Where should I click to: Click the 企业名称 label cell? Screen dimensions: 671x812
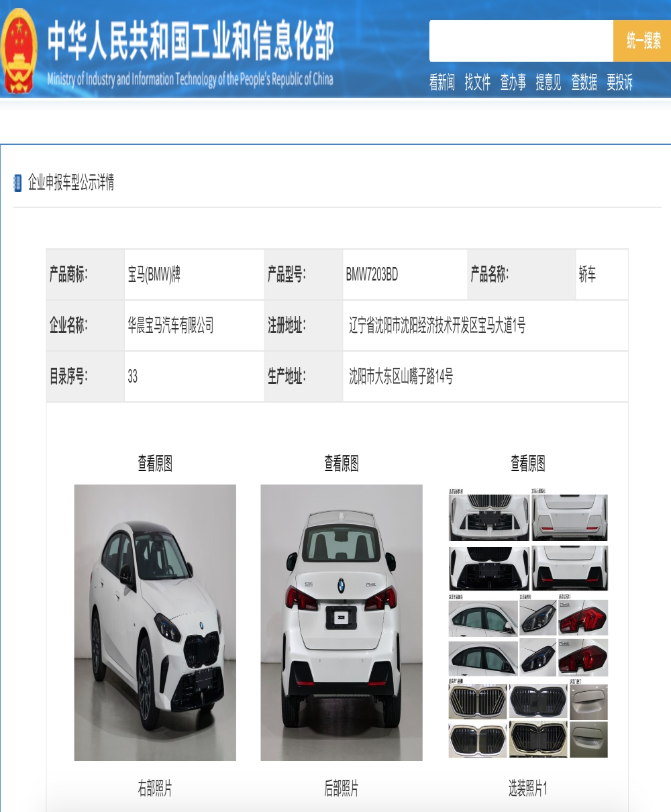coord(85,325)
